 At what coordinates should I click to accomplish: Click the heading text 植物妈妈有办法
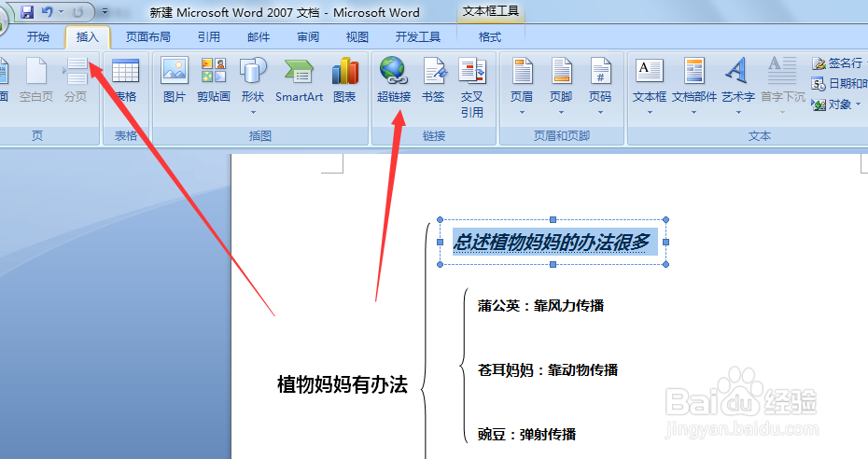click(x=343, y=384)
